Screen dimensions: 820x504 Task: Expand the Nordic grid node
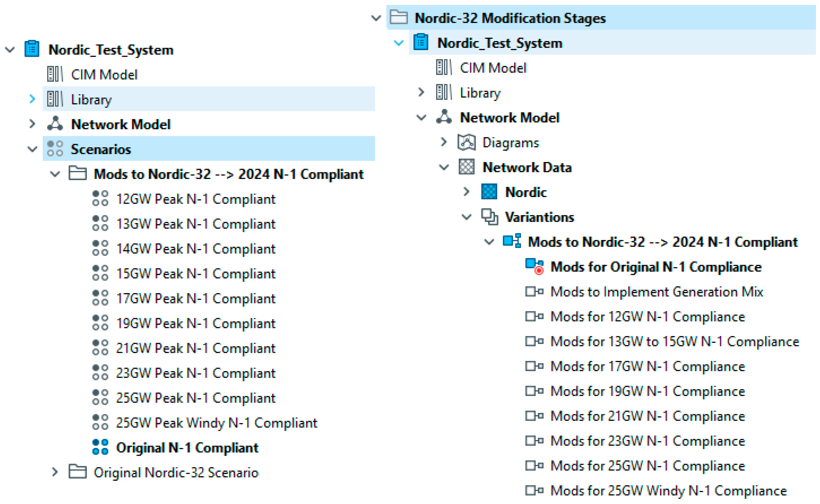466,192
